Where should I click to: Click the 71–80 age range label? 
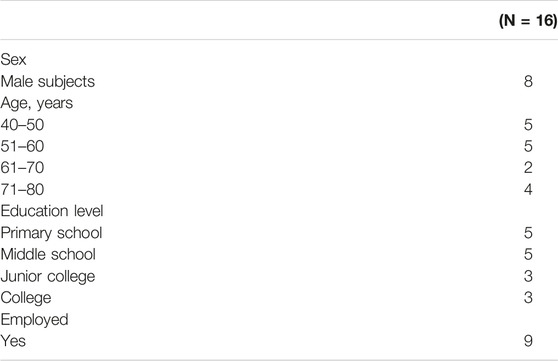[x=22, y=189]
